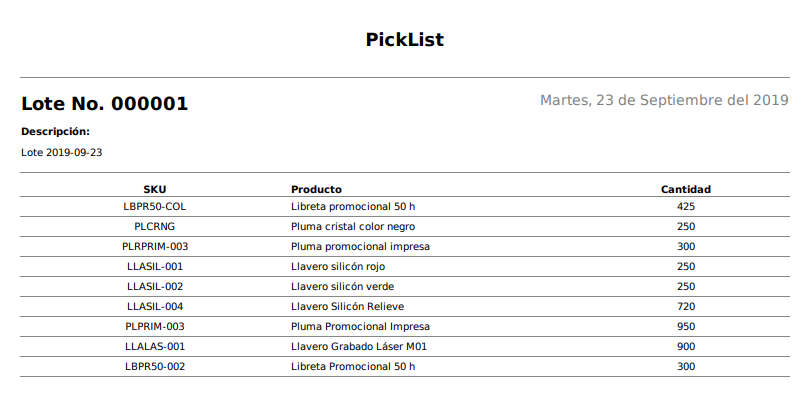Select product Pluma cristal color negro

353,227
